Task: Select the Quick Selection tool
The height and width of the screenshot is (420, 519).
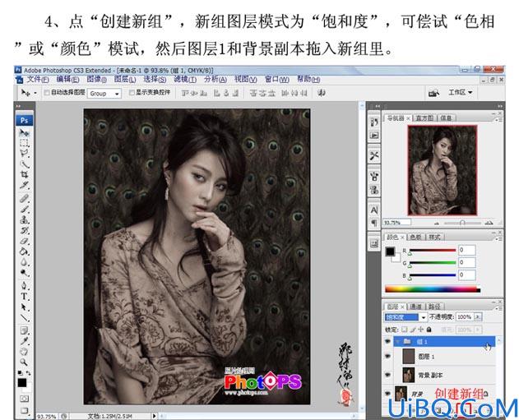Action: tap(24, 164)
